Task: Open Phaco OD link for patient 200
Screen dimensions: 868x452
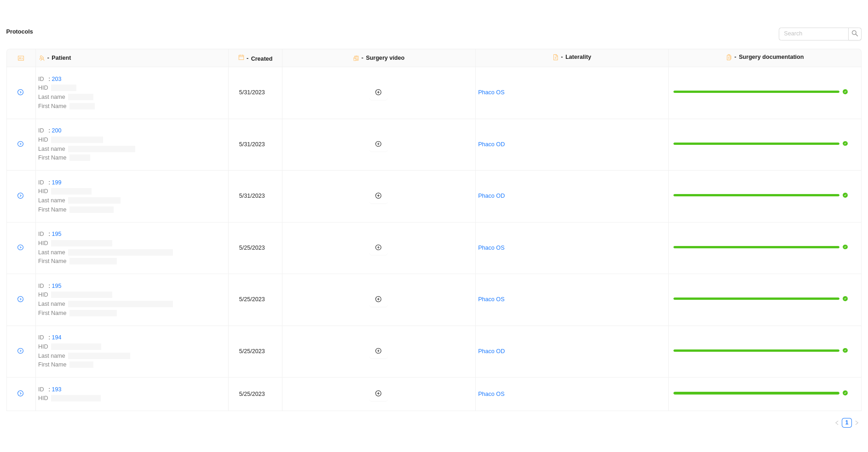Action: point(491,144)
